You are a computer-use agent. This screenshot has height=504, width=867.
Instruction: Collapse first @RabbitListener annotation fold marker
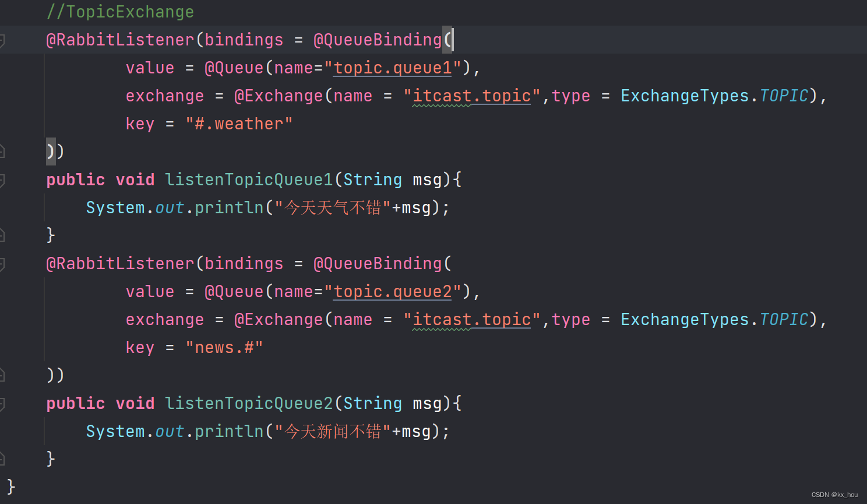2,41
